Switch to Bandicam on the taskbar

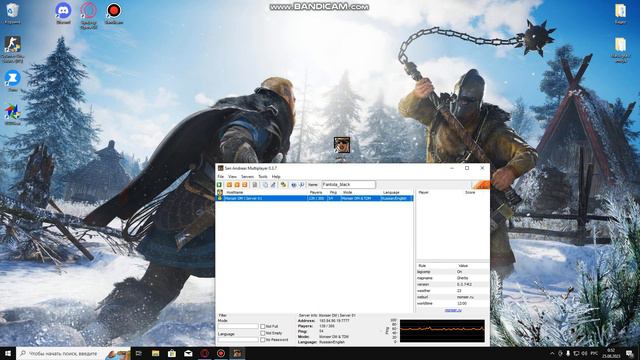(221, 353)
